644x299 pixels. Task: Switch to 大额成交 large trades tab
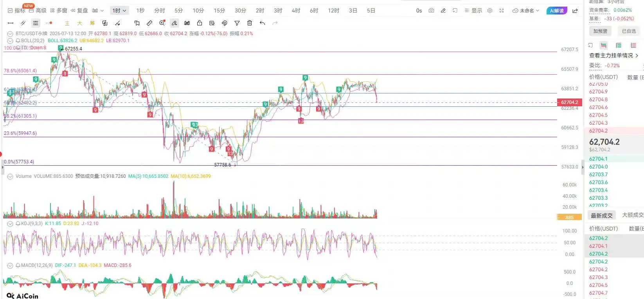pyautogui.click(x=633, y=215)
